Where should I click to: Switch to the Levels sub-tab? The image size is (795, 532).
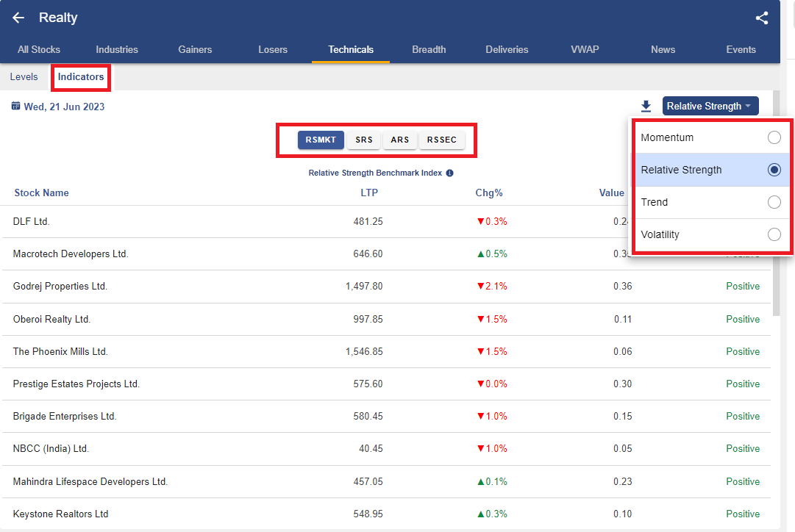pyautogui.click(x=24, y=77)
